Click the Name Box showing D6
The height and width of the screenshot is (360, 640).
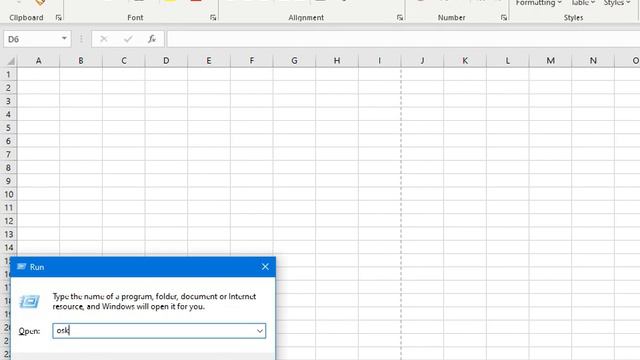32,39
